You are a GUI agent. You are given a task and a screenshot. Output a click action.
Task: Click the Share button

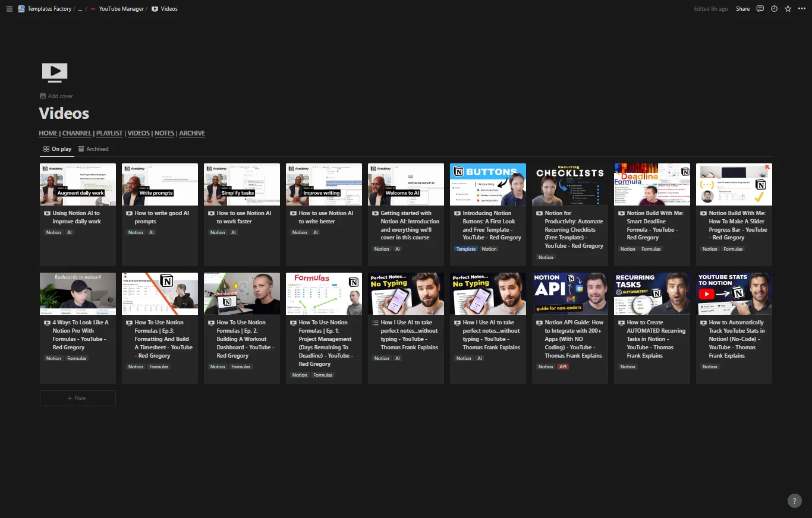click(742, 9)
